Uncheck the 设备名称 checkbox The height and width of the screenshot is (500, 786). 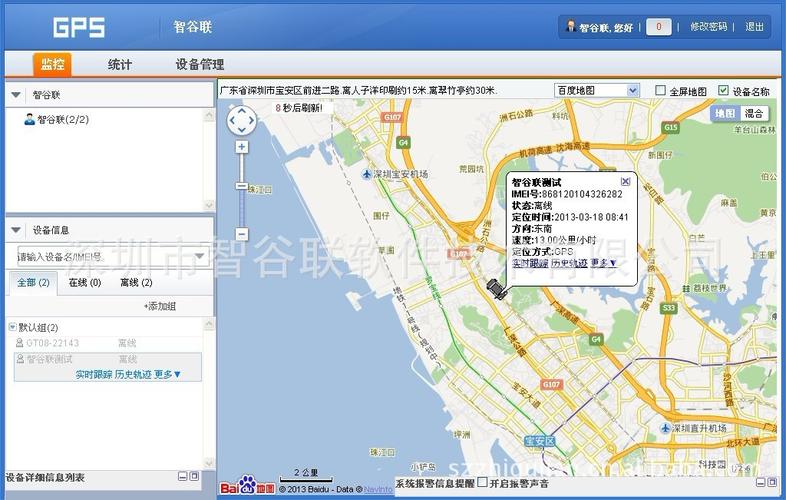(x=723, y=90)
